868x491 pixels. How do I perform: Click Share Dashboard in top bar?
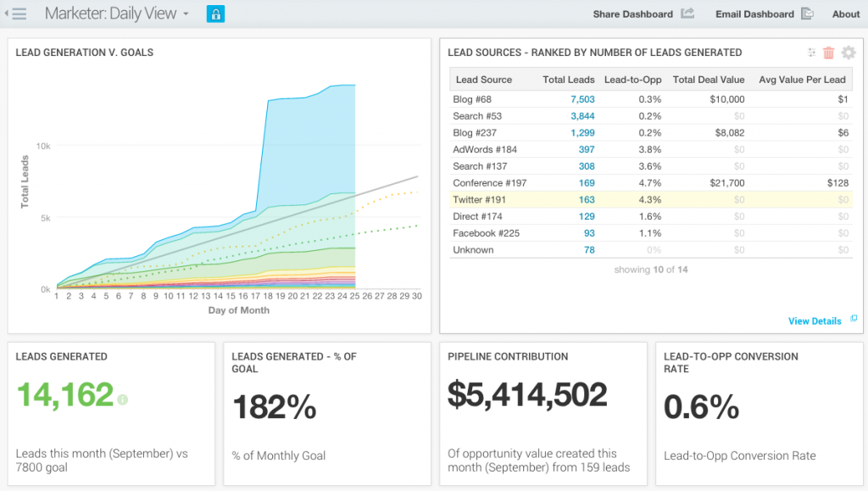[632, 14]
